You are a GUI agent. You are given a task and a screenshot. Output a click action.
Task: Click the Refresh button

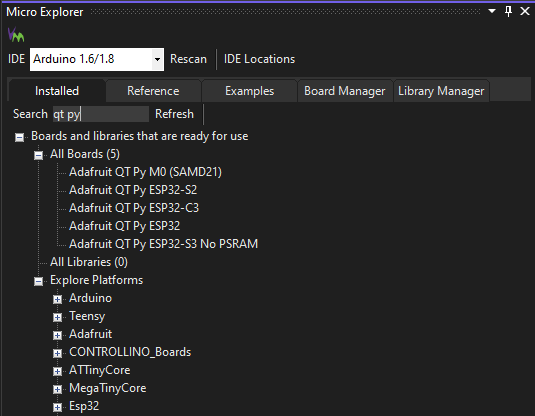(174, 114)
